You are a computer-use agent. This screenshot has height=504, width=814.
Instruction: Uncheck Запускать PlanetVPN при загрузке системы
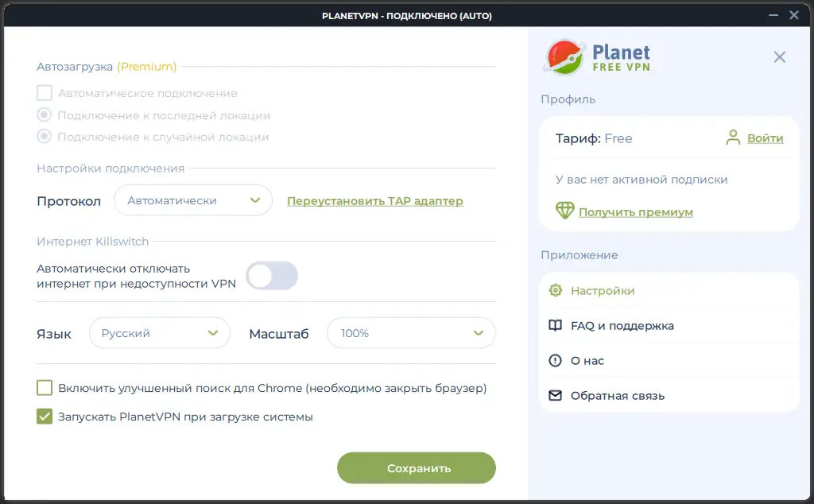point(45,417)
